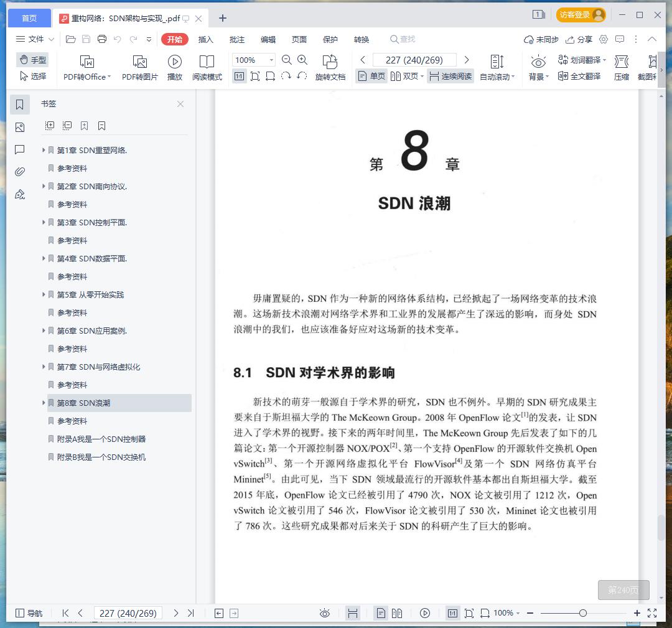Toggle the bookmark panel sidebar icon
The height and width of the screenshot is (628, 672).
pos(20,105)
